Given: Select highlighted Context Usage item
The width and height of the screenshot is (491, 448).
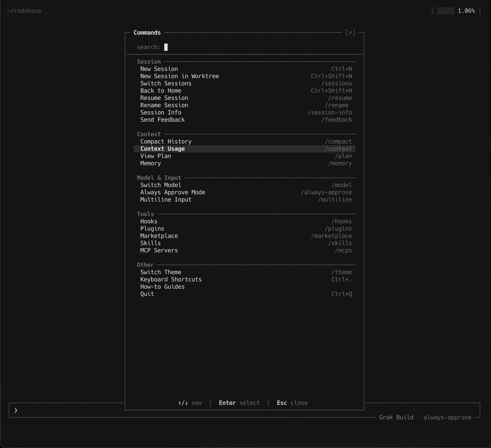Looking at the screenshot, I should pyautogui.click(x=244, y=149).
